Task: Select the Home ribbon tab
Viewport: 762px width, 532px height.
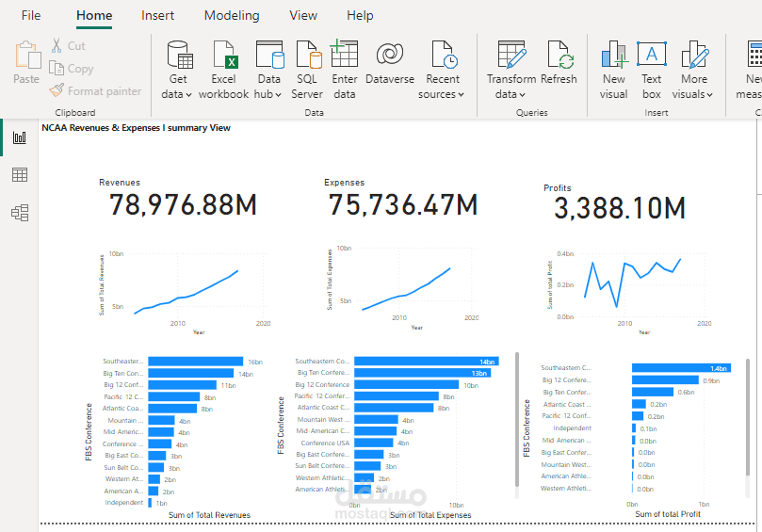Action: 94,16
